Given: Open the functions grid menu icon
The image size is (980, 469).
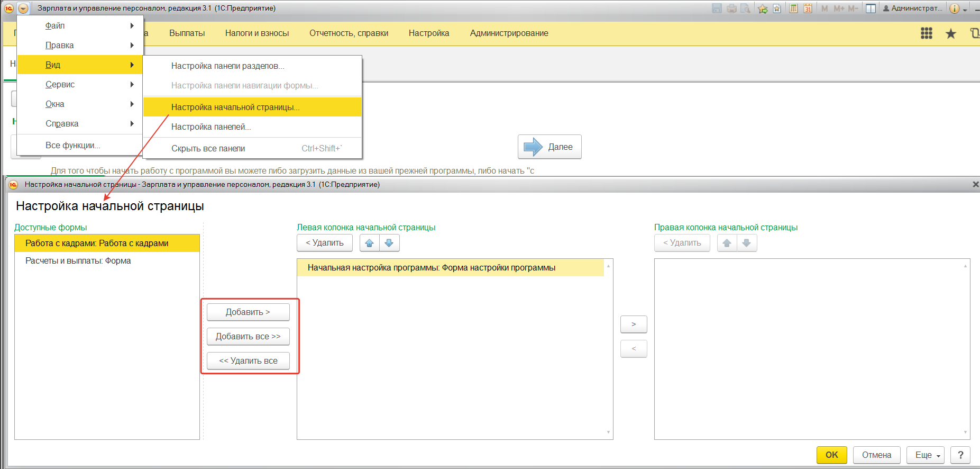Looking at the screenshot, I should click(927, 33).
